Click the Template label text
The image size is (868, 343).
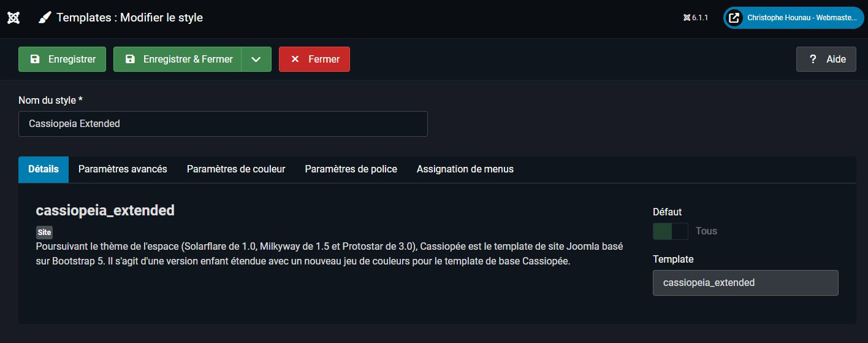tap(673, 260)
